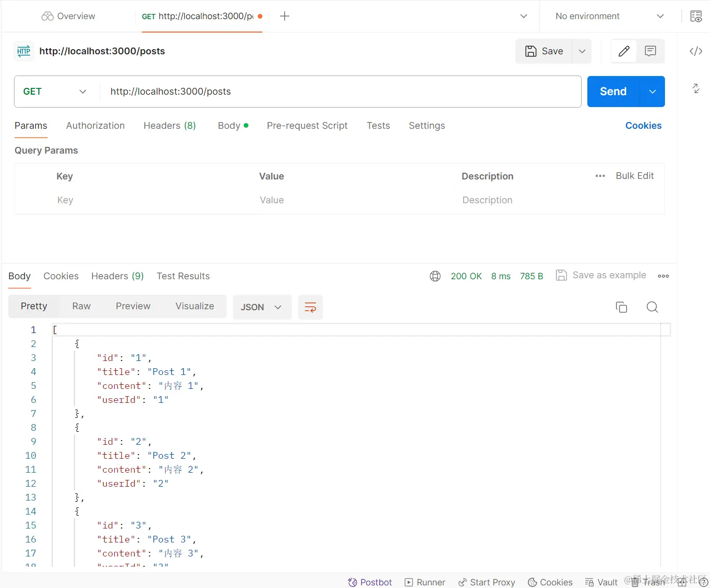Open the request Settings tab
Screen dimensions: 710x588
pyautogui.click(x=427, y=126)
